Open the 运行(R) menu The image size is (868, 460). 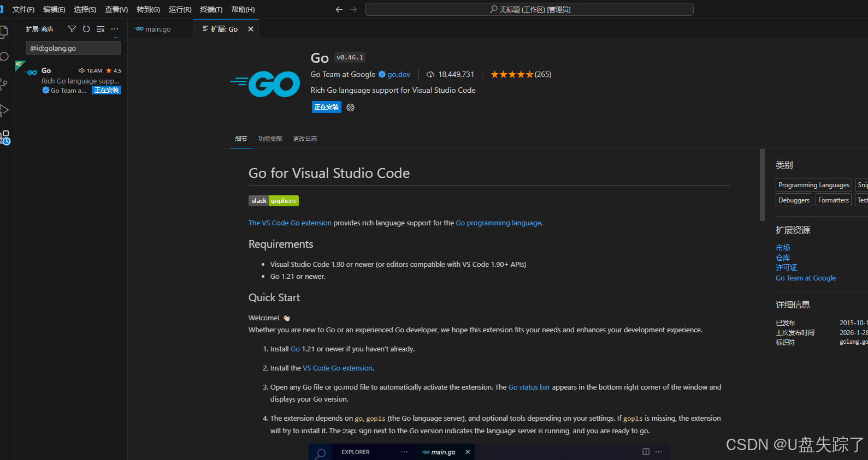180,9
